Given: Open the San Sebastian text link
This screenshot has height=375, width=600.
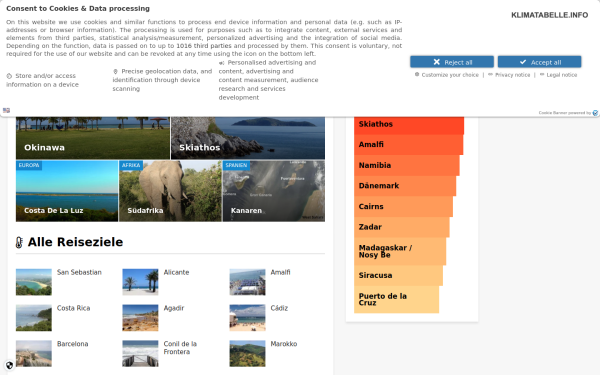Looking at the screenshot, I should (79, 272).
